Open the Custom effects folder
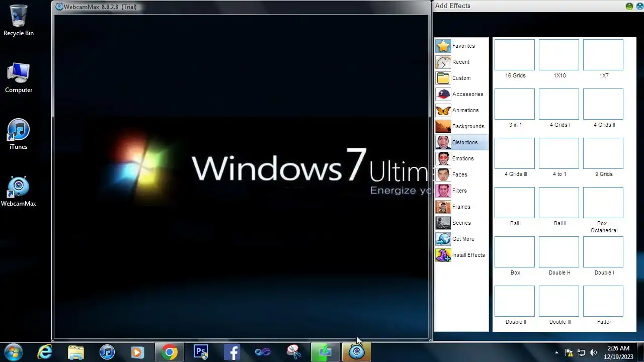Viewport: 644px width, 362px height. point(461,78)
